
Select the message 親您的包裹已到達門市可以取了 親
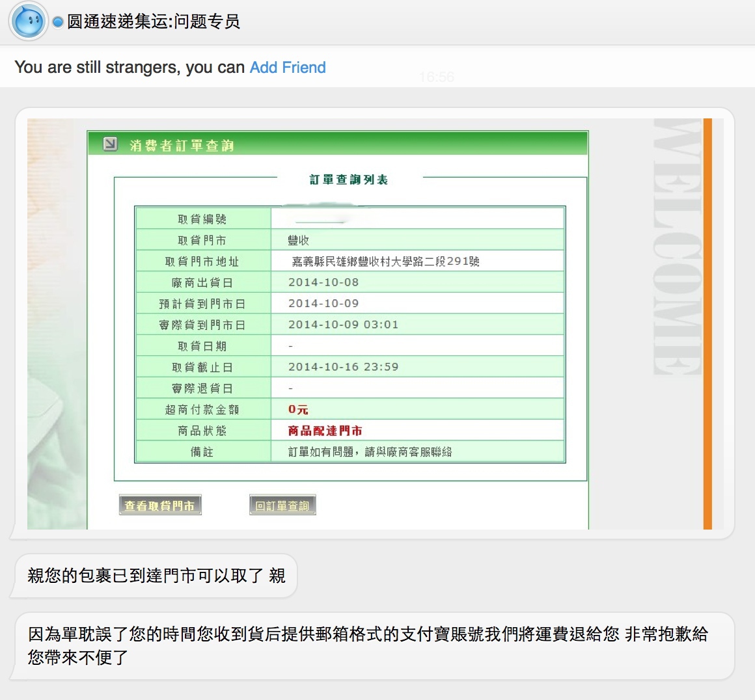coord(156,575)
